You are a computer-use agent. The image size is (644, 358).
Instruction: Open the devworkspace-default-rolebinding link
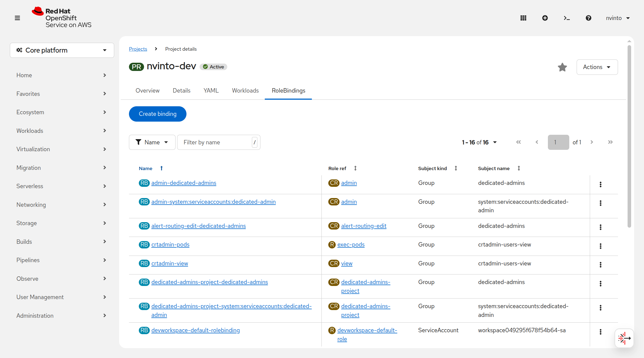pyautogui.click(x=196, y=330)
